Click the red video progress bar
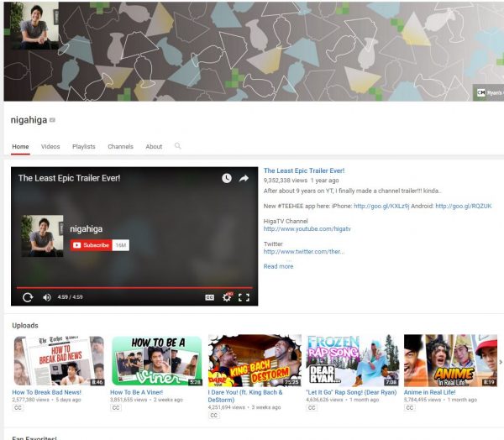The height and width of the screenshot is (440, 504). tap(134, 288)
